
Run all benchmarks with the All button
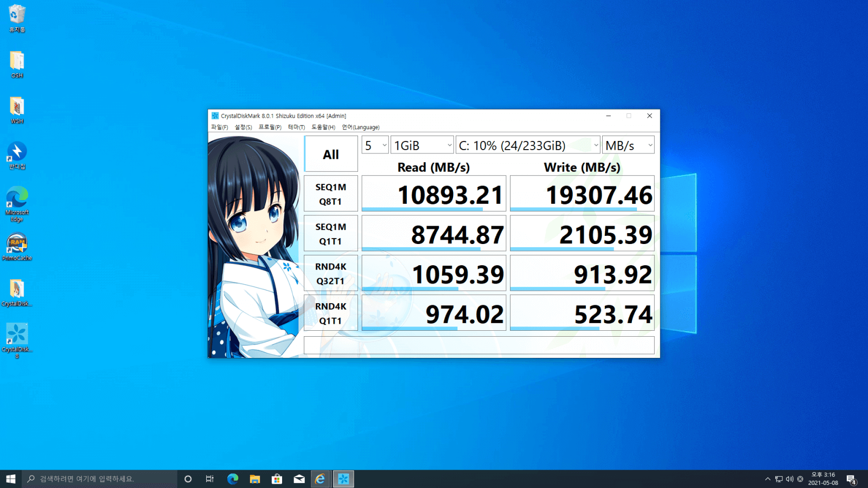pos(331,154)
